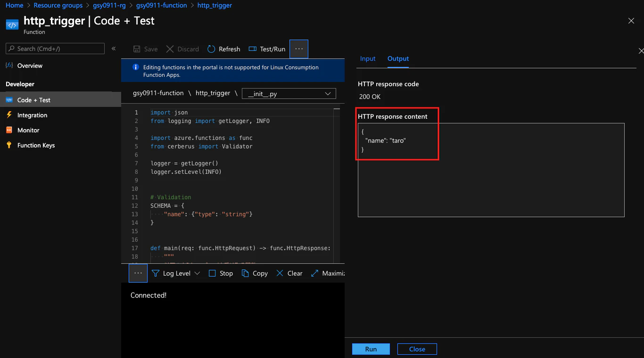Click the Discard X icon
Image resolution: width=644 pixels, height=358 pixels.
coord(170,49)
